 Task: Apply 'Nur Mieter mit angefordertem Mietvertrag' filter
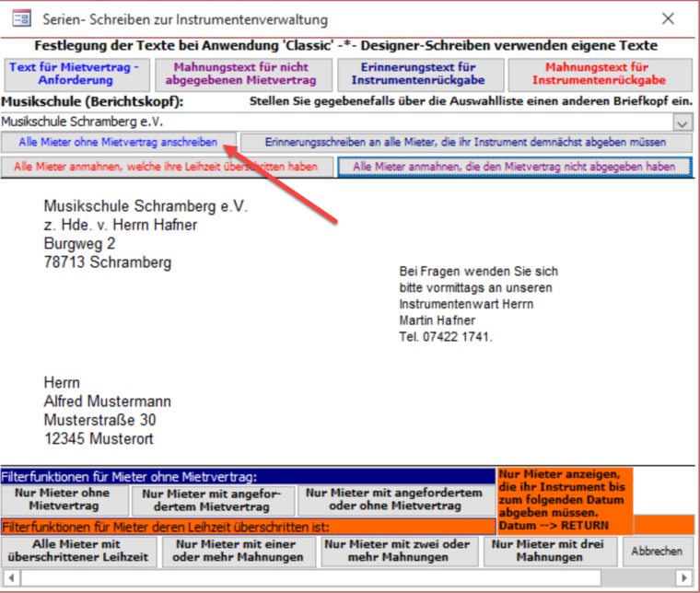pos(213,500)
